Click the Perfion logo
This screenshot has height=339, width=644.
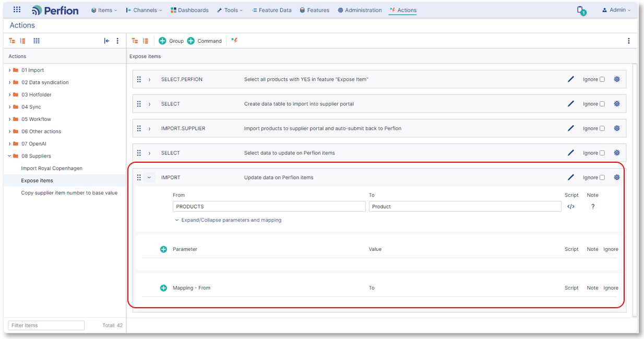55,10
